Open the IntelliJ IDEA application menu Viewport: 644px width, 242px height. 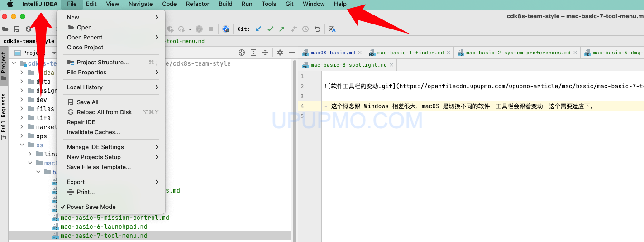[x=40, y=4]
